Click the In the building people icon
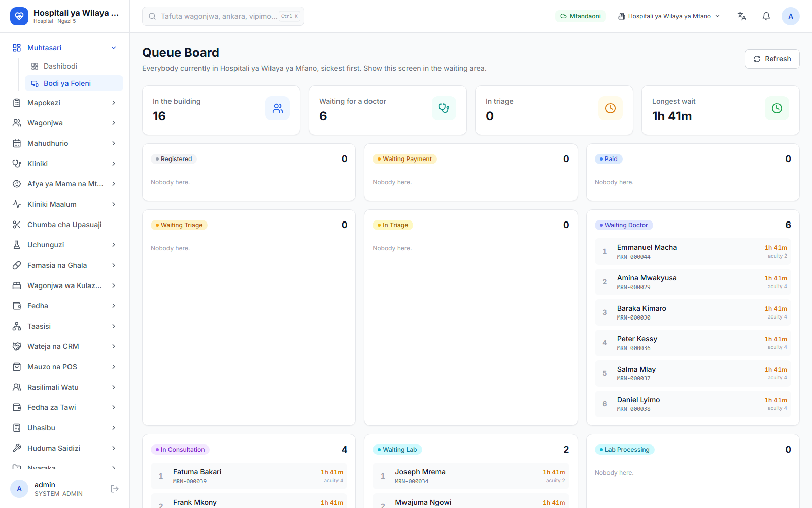 [278, 108]
